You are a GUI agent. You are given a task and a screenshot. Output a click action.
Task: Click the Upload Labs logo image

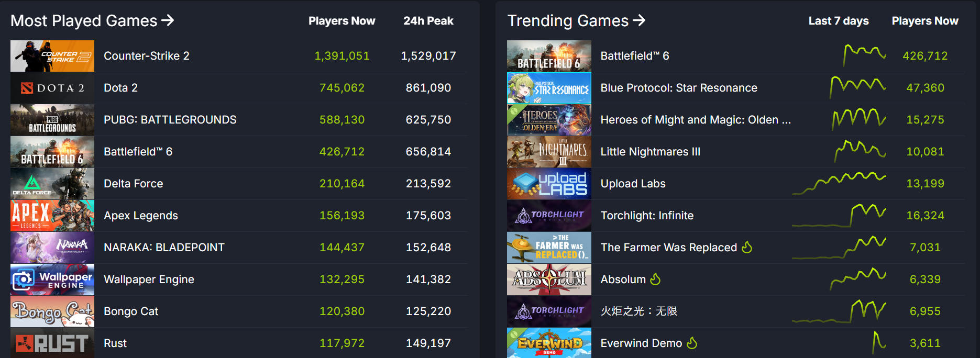click(549, 184)
